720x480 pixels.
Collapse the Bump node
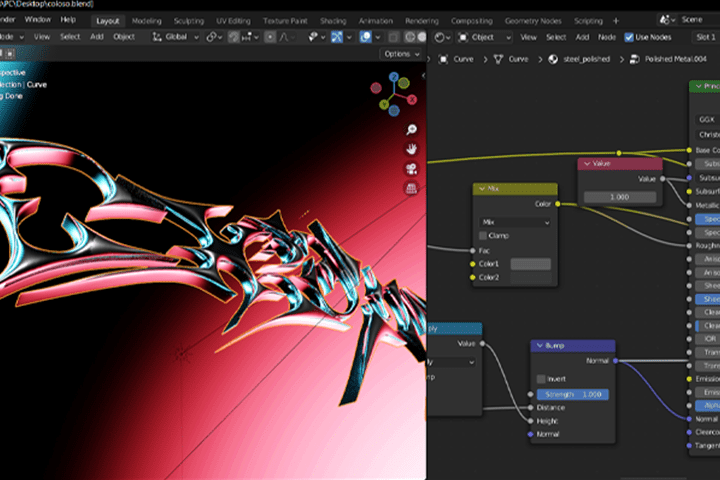[x=540, y=345]
